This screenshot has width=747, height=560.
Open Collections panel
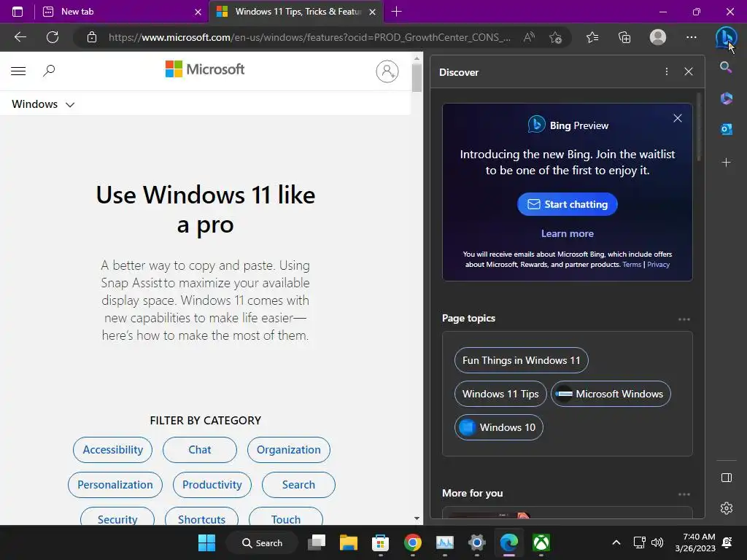(x=624, y=37)
